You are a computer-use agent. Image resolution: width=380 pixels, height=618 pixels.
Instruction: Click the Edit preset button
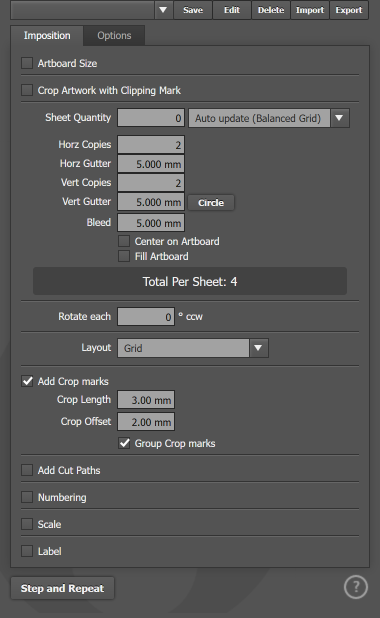tap(232, 10)
